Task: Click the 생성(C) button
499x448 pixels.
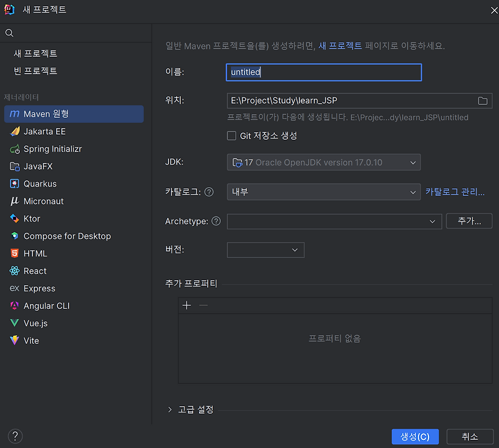Action: tap(415, 437)
